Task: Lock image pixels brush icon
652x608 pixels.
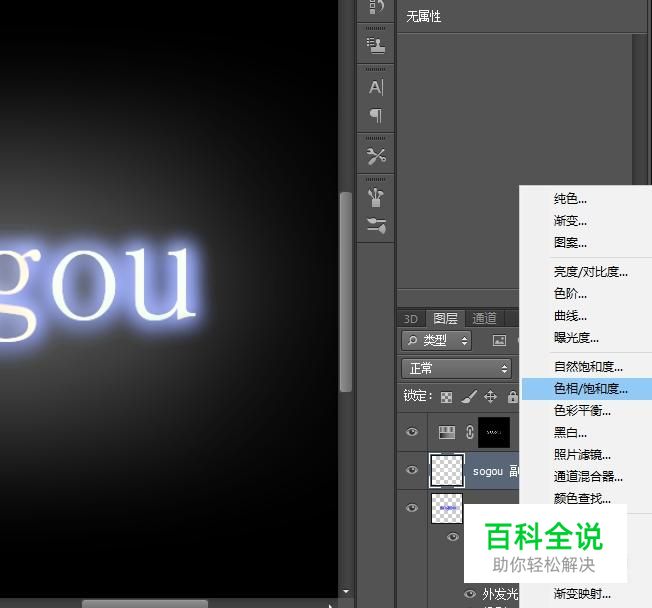Action: [x=469, y=397]
